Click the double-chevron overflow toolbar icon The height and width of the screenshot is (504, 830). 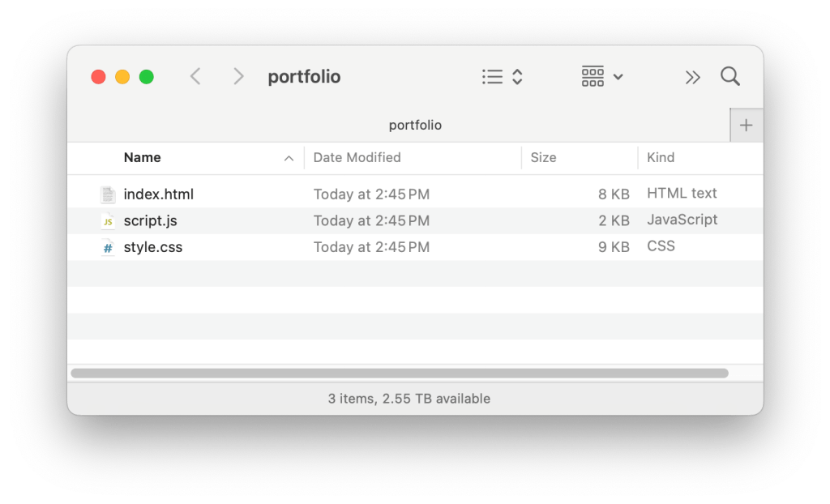693,75
